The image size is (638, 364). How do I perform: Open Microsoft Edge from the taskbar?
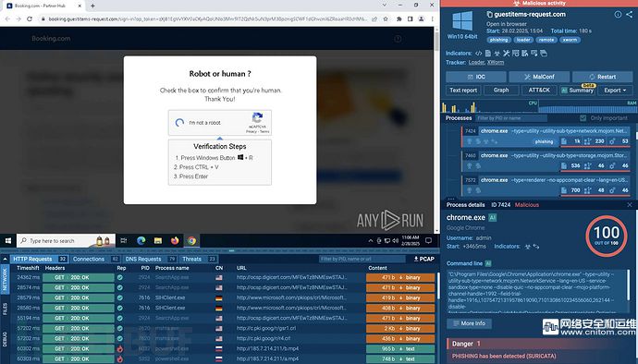pyautogui.click(x=141, y=241)
